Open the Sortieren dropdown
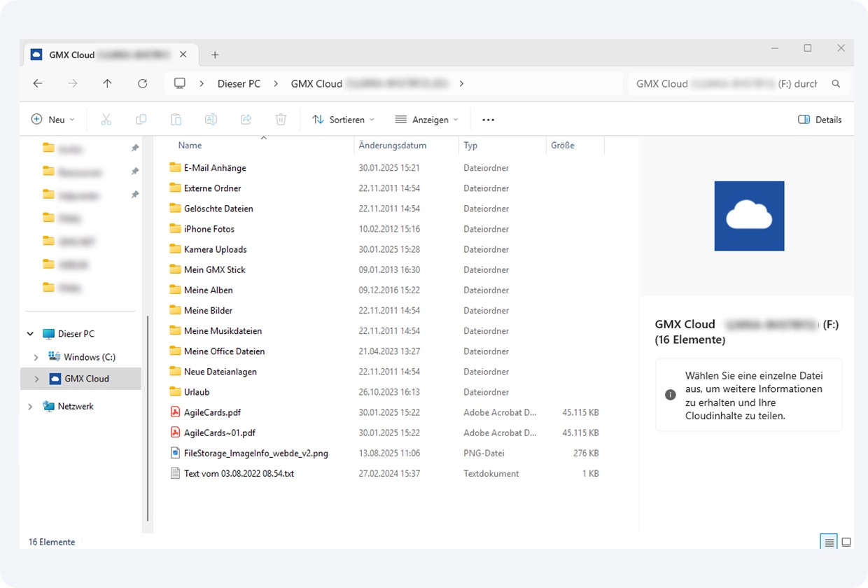The height and width of the screenshot is (588, 868). point(343,120)
